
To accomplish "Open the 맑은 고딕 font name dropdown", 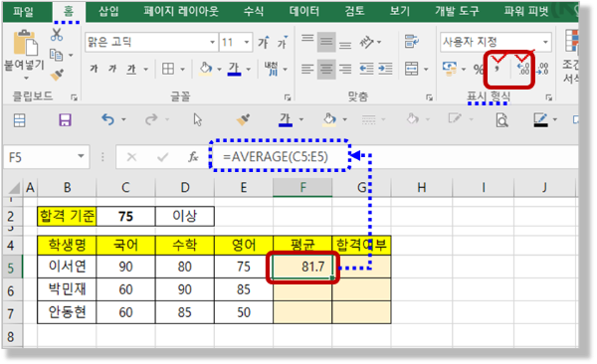I will pyautogui.click(x=213, y=42).
